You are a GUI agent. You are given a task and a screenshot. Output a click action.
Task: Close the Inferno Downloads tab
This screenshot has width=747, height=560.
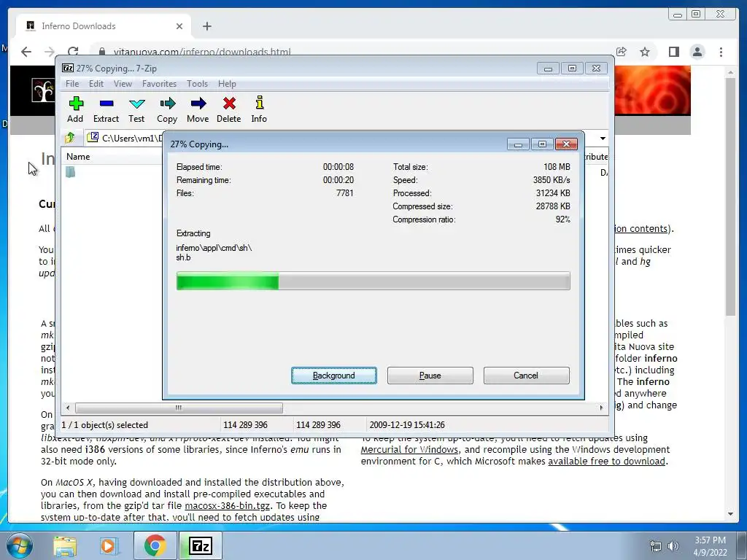179,26
